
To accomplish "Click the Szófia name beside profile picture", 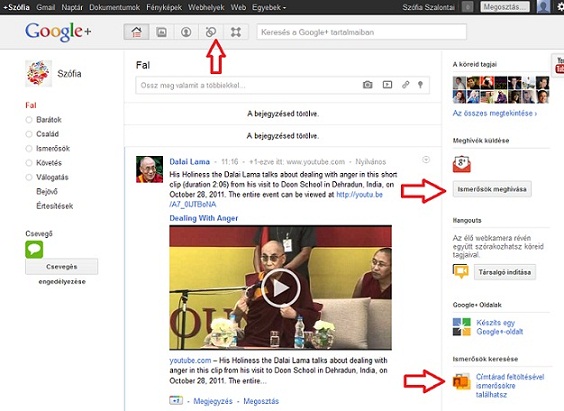I will tap(69, 74).
